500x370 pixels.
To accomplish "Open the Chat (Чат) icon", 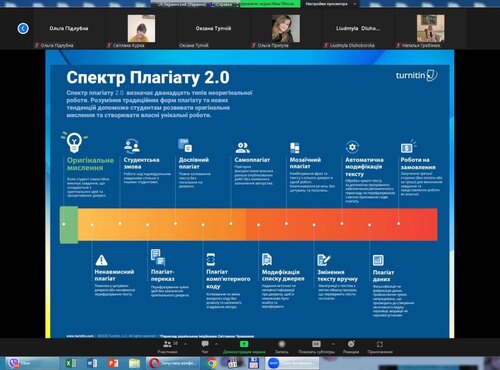I will click(205, 344).
